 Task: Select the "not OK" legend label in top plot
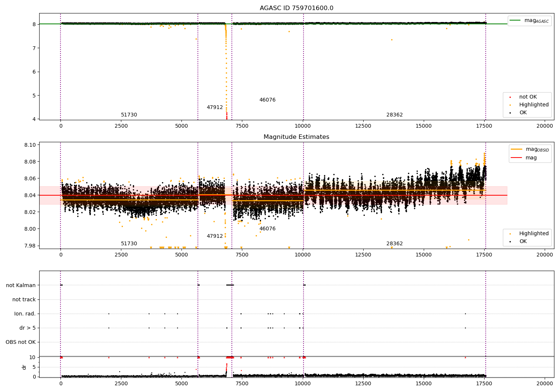[x=528, y=97]
